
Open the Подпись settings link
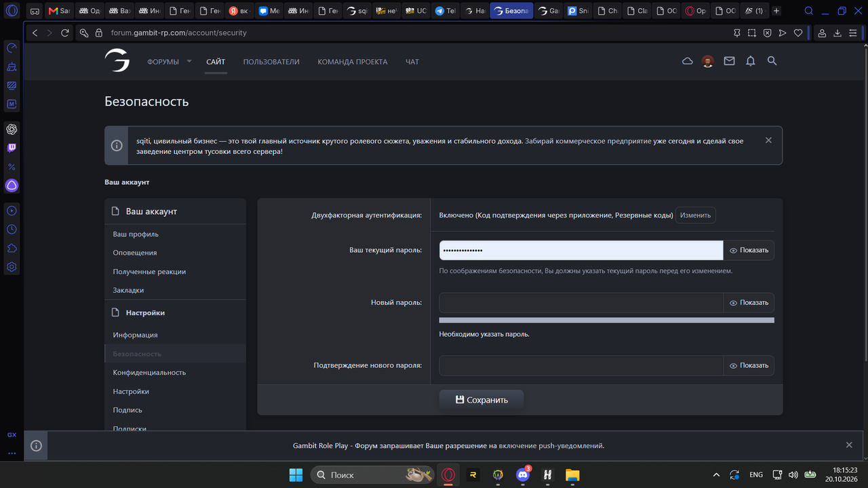coord(127,410)
